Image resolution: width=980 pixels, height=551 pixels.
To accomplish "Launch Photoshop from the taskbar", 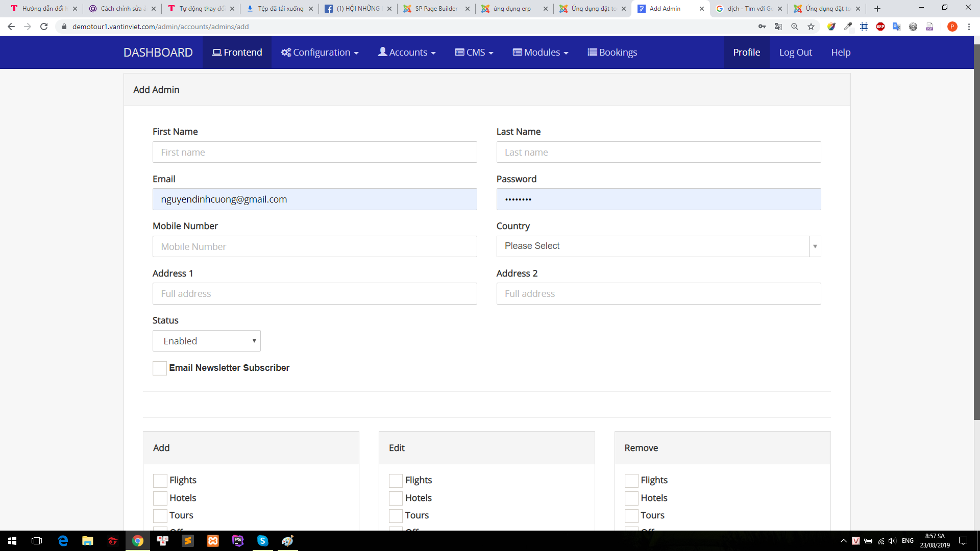I will (237, 541).
